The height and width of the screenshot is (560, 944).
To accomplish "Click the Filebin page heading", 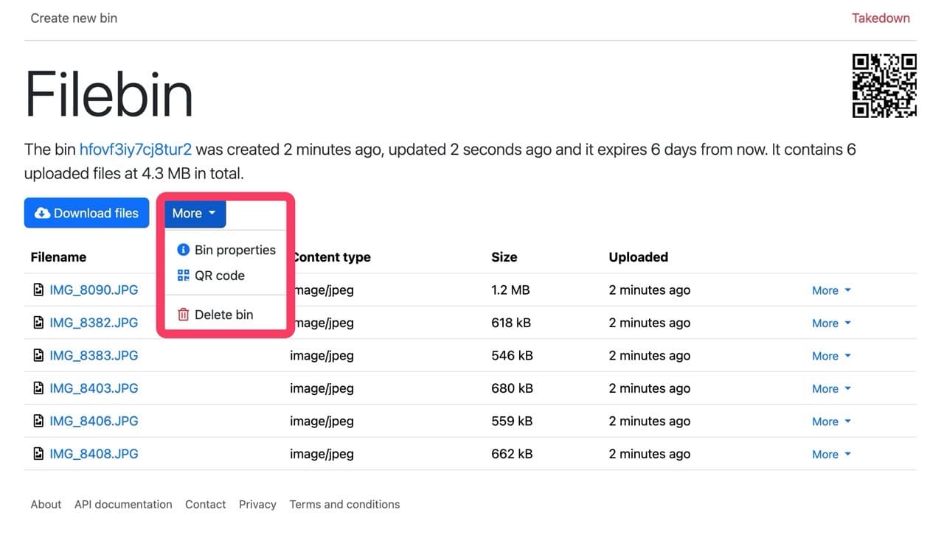I will (109, 94).
